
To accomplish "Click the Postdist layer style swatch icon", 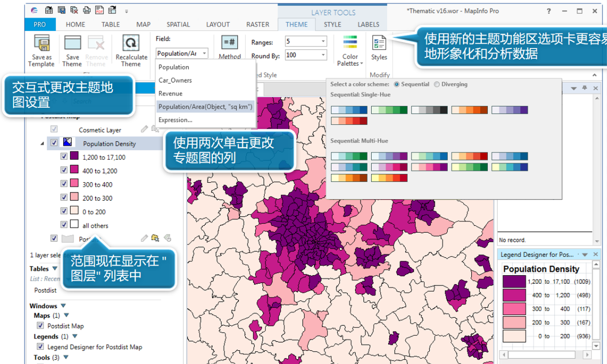I will click(x=68, y=239).
